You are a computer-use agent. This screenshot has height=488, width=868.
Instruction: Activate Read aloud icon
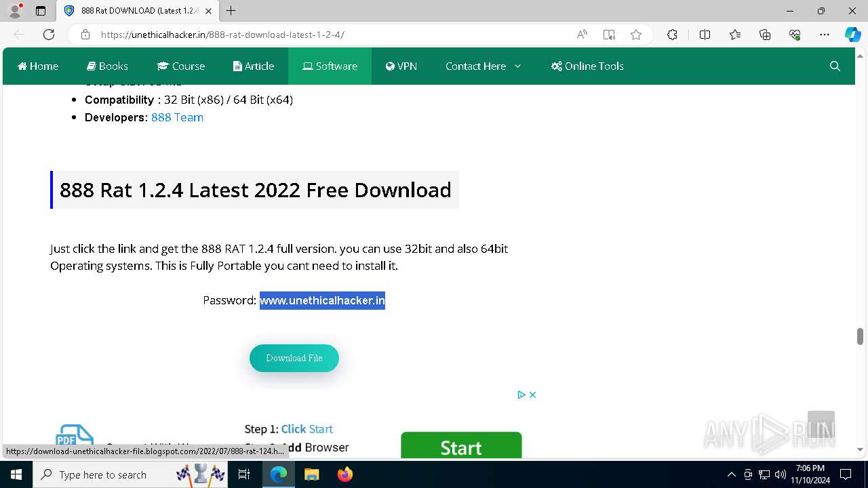tap(582, 35)
